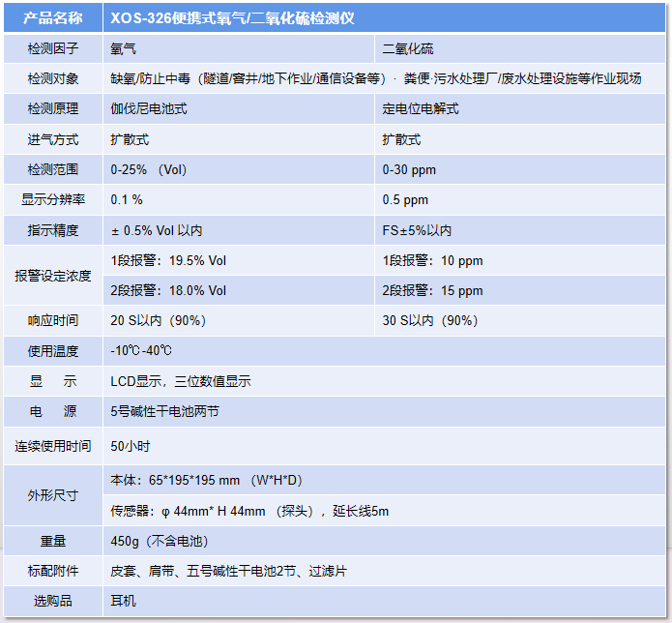
Task: Select the 0.5 ppm resolution value
Action: click(405, 200)
